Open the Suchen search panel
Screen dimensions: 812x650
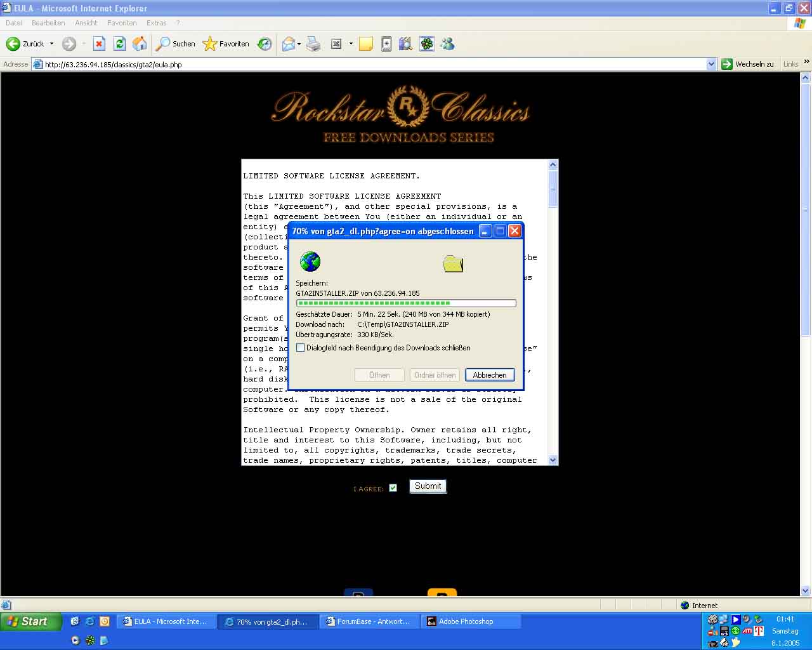coord(176,44)
